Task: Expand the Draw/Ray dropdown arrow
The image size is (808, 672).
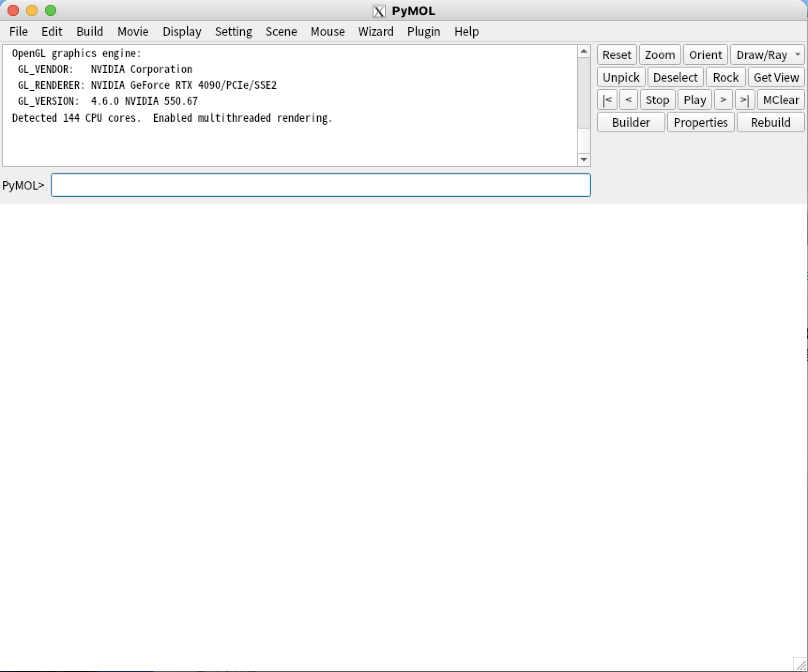Action: [x=797, y=54]
